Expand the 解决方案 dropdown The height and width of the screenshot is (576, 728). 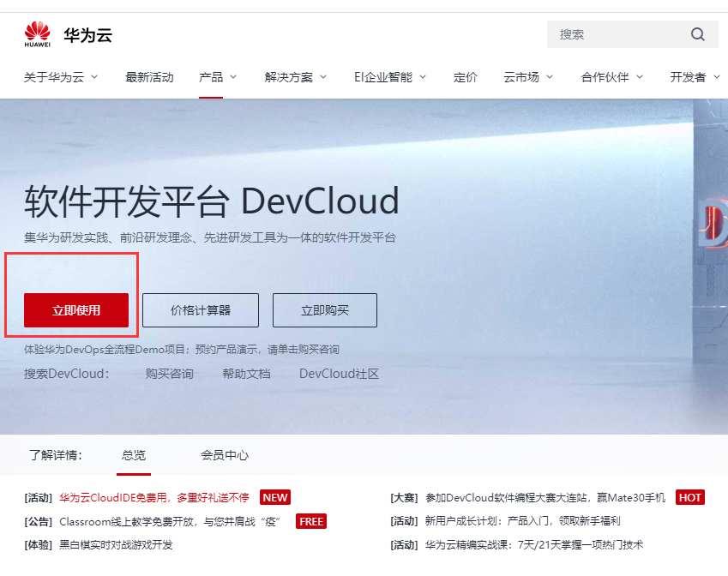click(295, 77)
